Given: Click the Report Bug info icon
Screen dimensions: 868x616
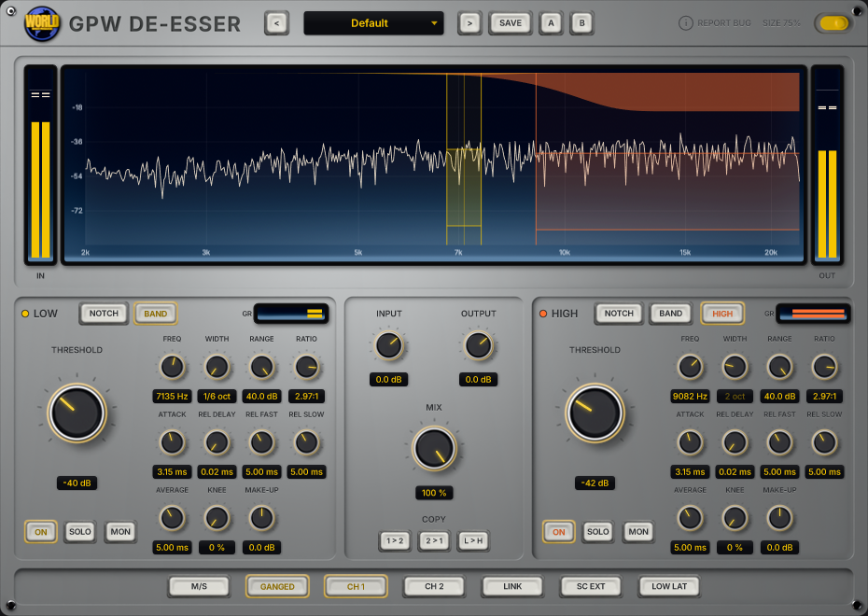Looking at the screenshot, I should pyautogui.click(x=685, y=23).
